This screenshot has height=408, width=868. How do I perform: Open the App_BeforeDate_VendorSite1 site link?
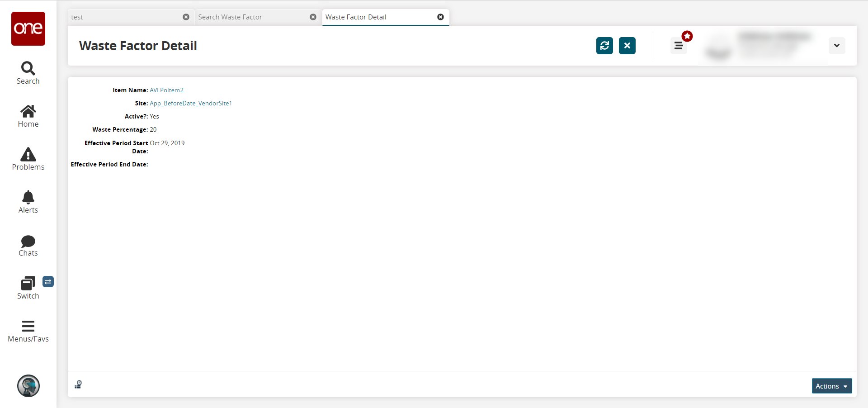point(191,104)
